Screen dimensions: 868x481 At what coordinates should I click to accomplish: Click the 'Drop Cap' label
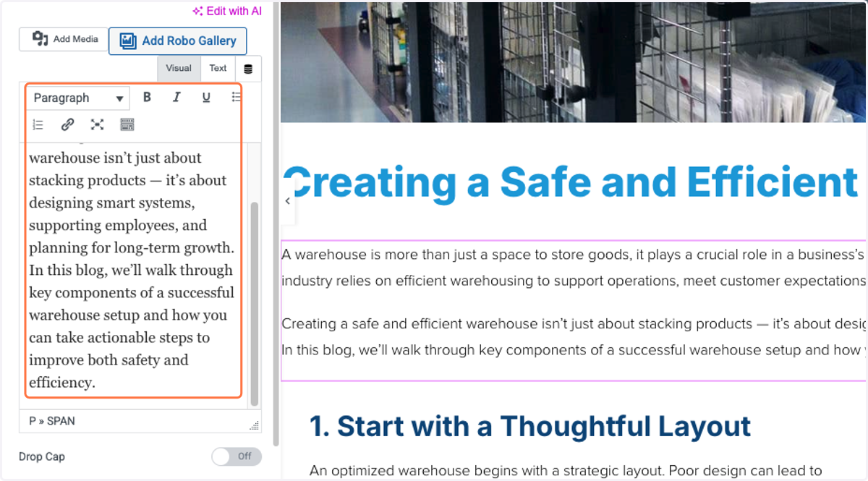click(x=42, y=456)
